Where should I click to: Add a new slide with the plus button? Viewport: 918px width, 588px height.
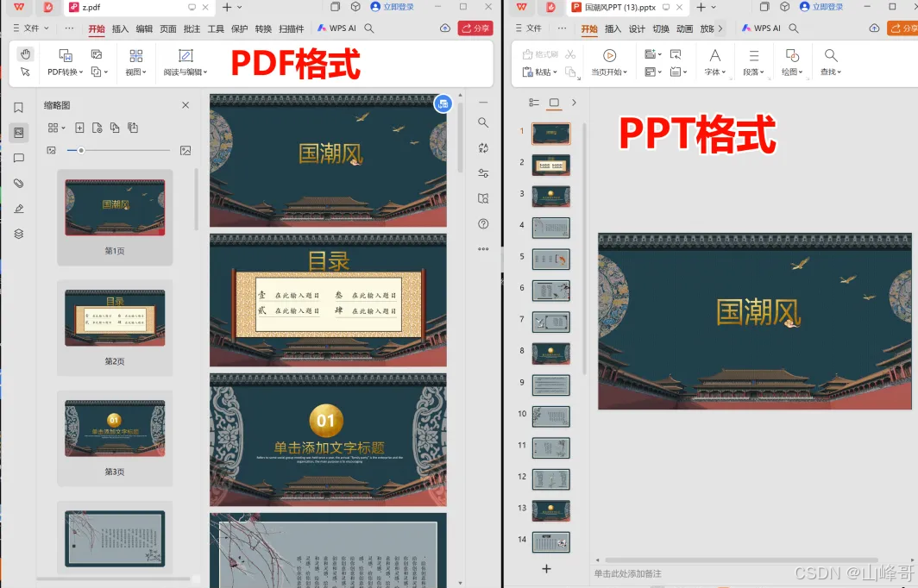[x=546, y=569]
